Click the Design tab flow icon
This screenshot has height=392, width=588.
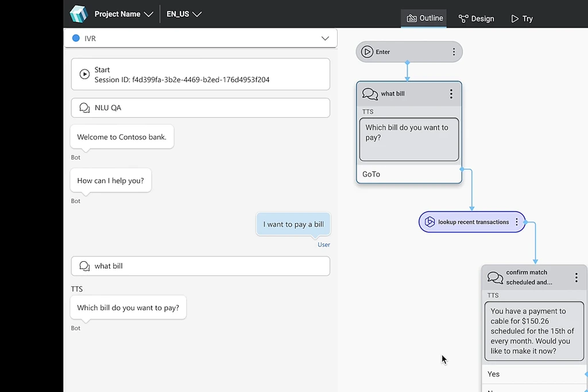click(463, 18)
